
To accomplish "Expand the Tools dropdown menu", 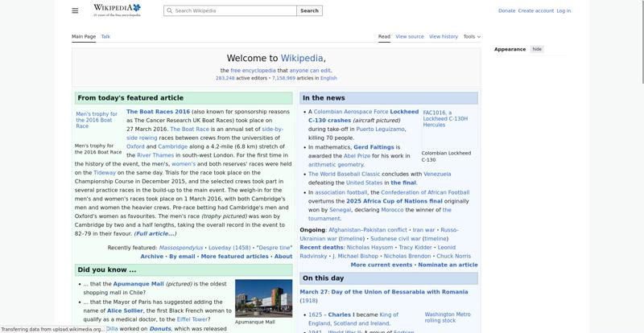I will (x=469, y=36).
